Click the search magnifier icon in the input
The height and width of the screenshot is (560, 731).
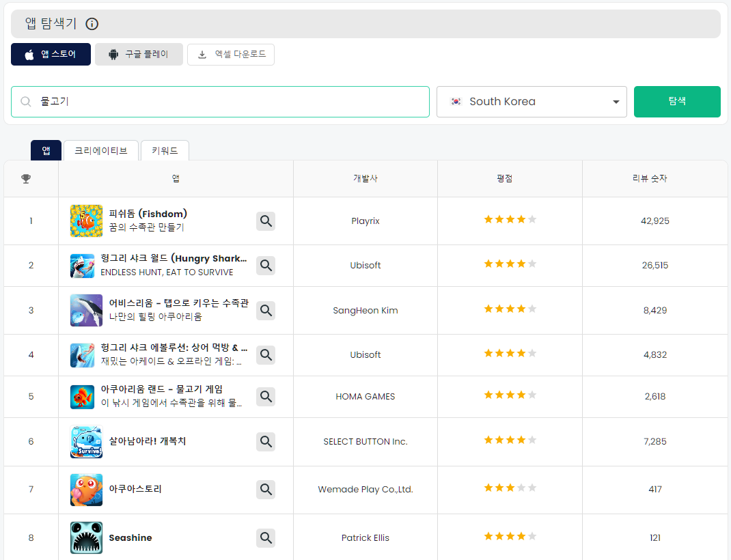coord(26,102)
